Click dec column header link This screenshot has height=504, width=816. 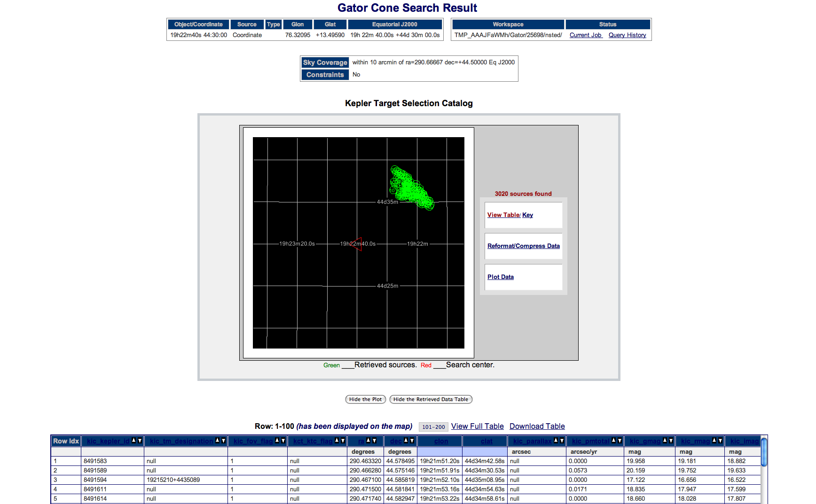tap(396, 441)
